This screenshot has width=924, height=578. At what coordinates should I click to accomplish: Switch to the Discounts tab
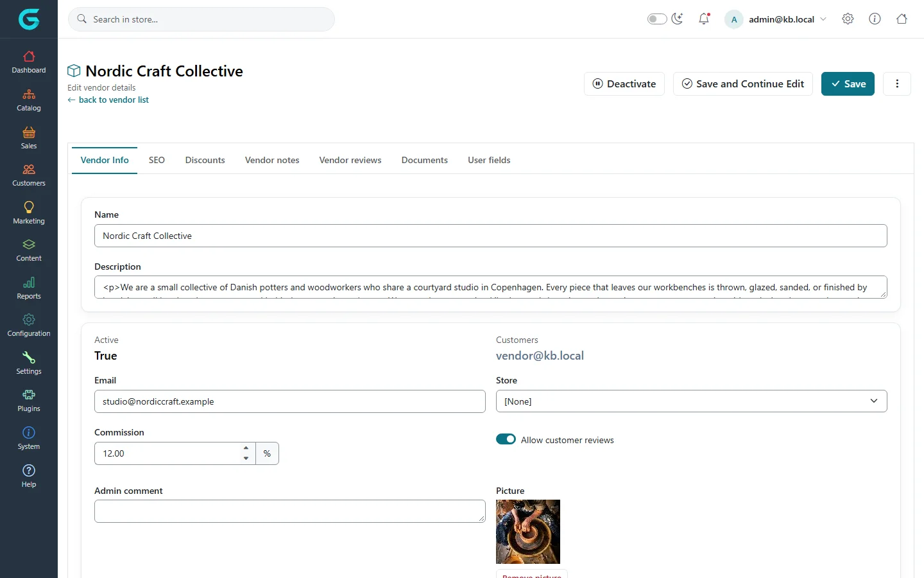[205, 160]
